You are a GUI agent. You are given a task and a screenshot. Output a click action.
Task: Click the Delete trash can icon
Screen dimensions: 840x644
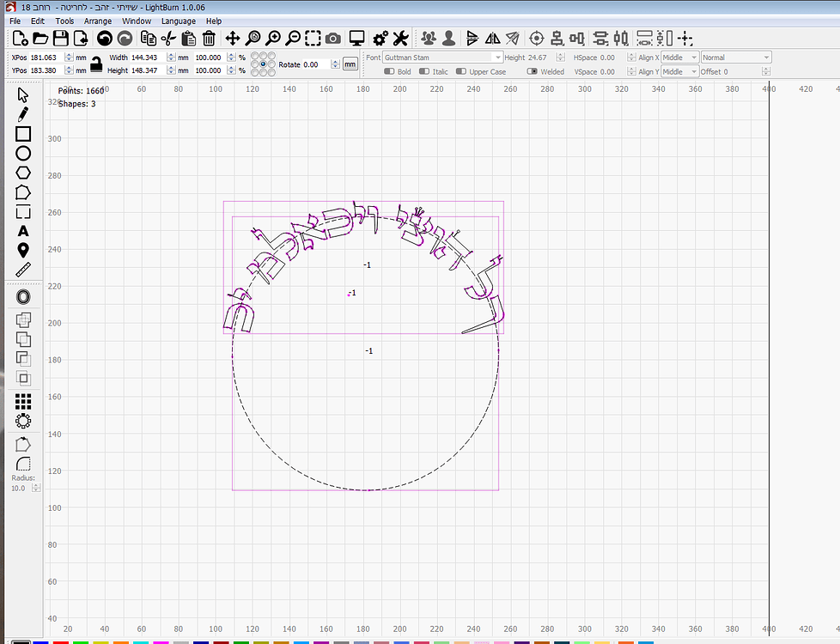[209, 38]
